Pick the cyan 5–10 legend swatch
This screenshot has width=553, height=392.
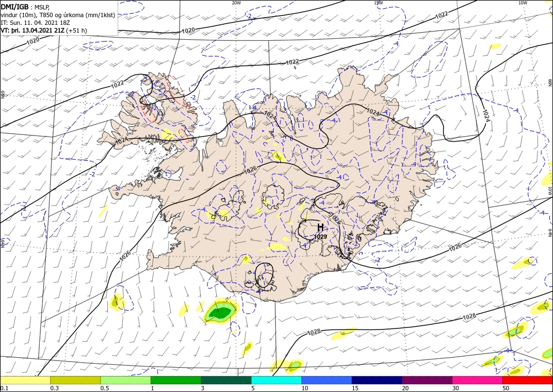(276, 380)
